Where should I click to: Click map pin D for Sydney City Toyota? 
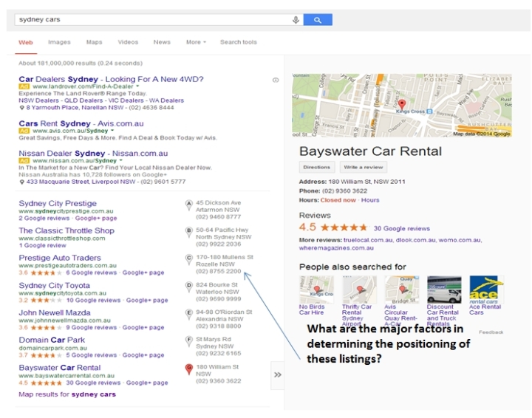click(188, 287)
